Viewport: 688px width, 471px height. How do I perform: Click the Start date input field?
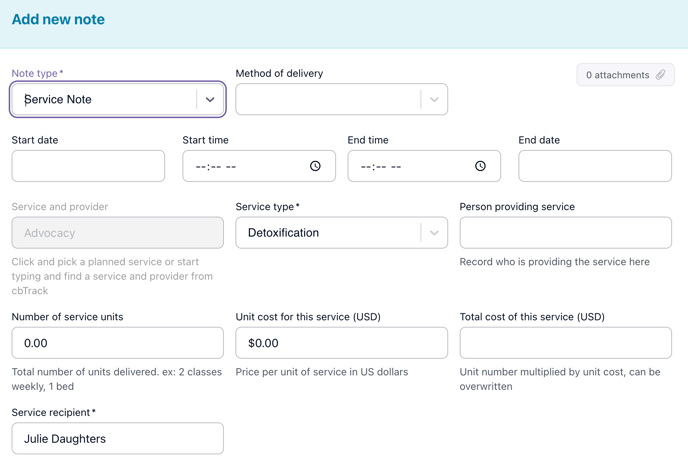(88, 166)
